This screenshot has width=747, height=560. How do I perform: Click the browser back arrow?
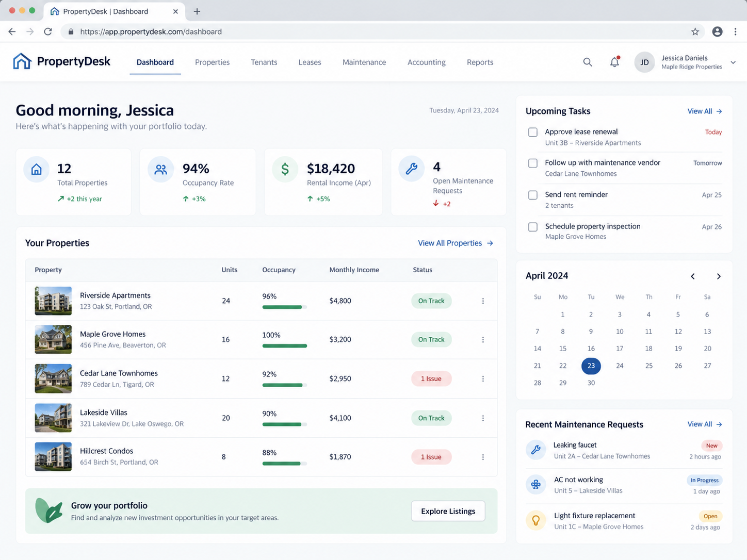pos(12,31)
